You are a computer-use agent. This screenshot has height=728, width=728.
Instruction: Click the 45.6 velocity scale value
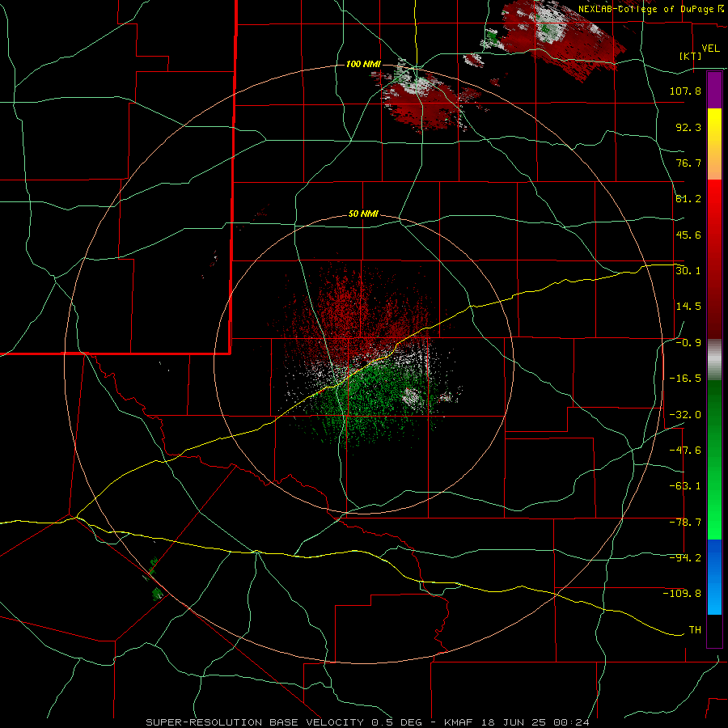click(x=688, y=235)
